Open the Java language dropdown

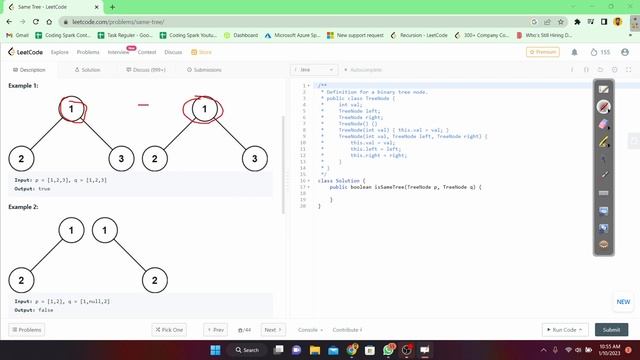(x=313, y=70)
